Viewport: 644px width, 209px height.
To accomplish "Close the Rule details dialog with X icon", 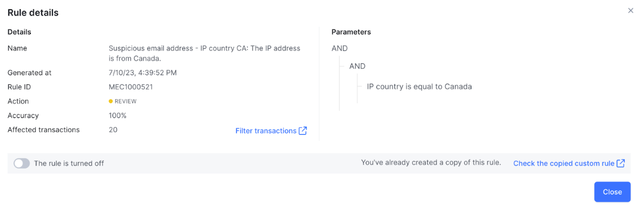I will (631, 11).
